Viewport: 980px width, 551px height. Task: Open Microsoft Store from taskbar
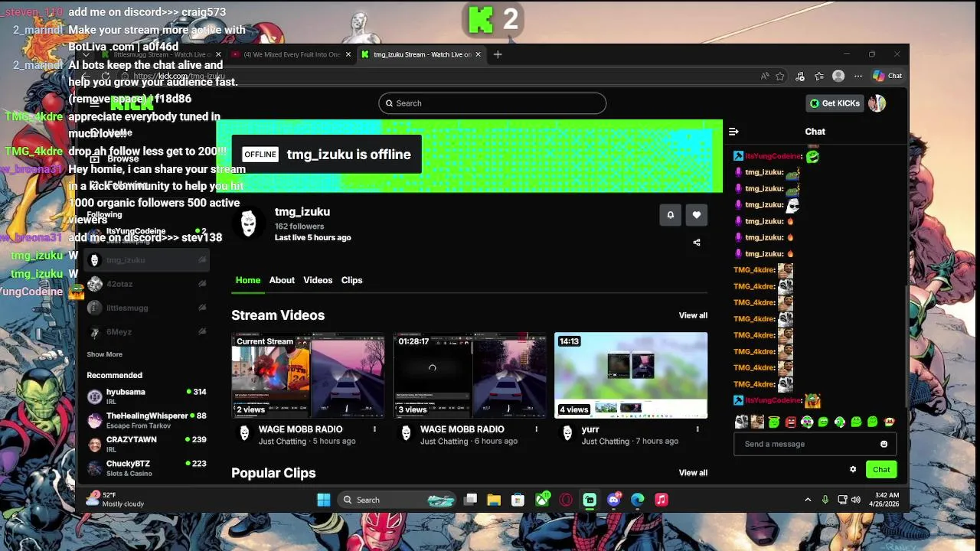click(518, 500)
